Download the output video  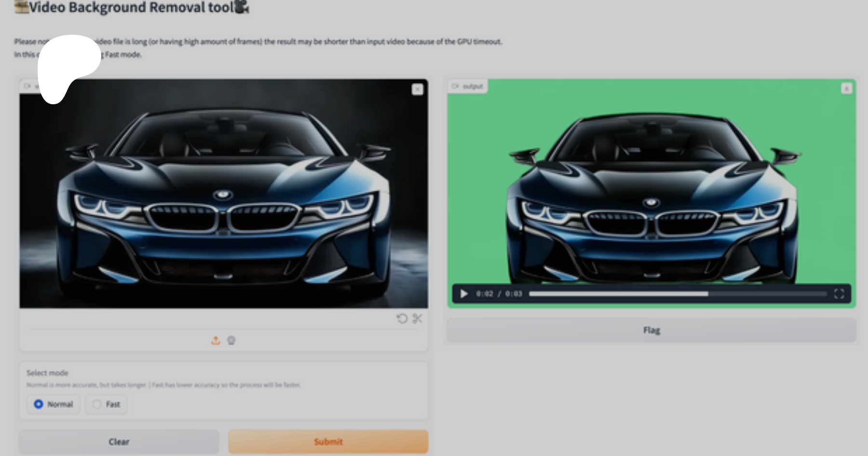point(846,88)
